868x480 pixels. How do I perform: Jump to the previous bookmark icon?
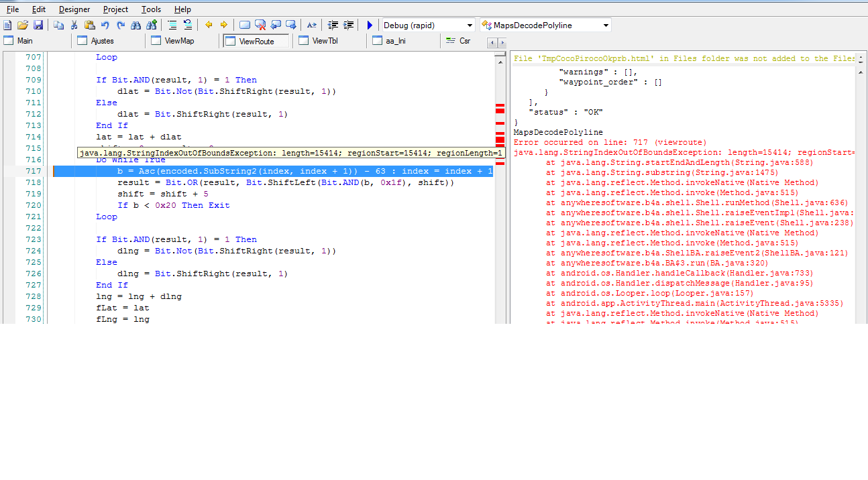coord(276,25)
